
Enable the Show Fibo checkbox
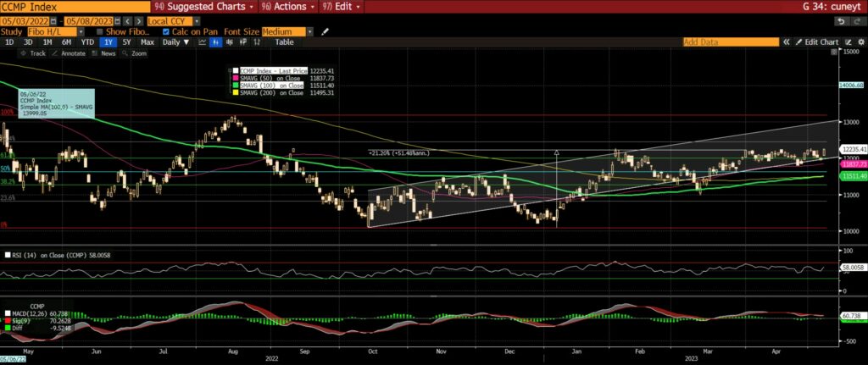click(97, 30)
